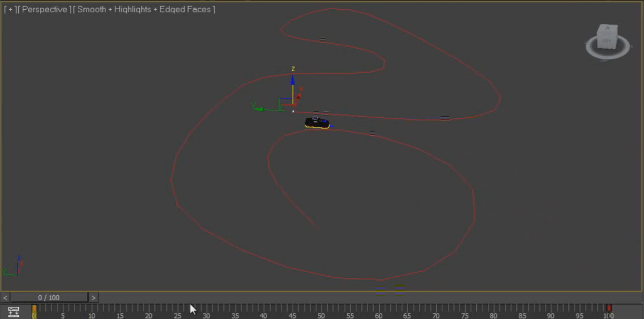This screenshot has height=319, width=644.
Task: Select the green Y axis gizmo arrow
Action: 258,108
